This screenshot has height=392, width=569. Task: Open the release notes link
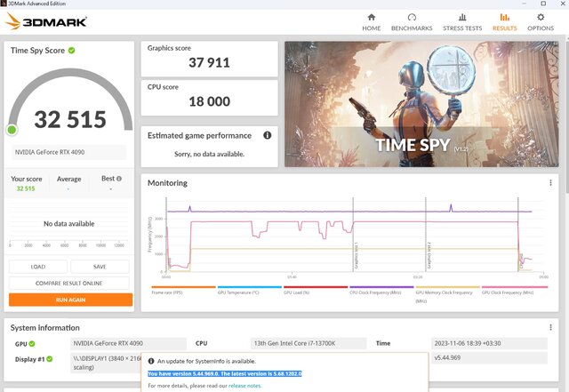coord(243,387)
